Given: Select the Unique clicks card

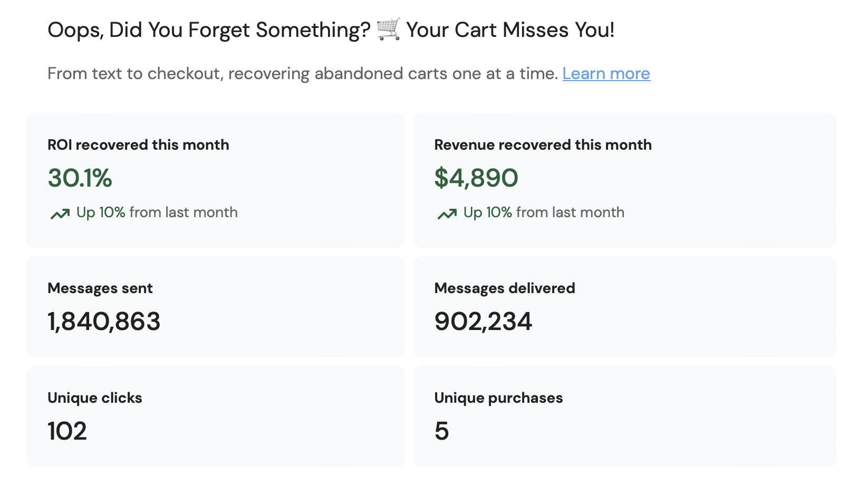Looking at the screenshot, I should [x=216, y=416].
